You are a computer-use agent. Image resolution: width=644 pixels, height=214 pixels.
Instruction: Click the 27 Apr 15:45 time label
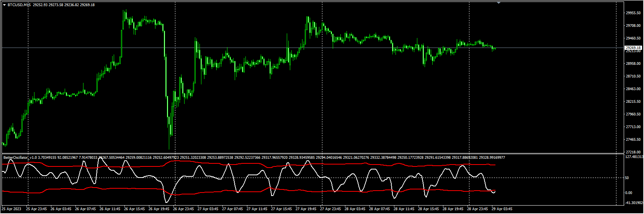(281, 209)
